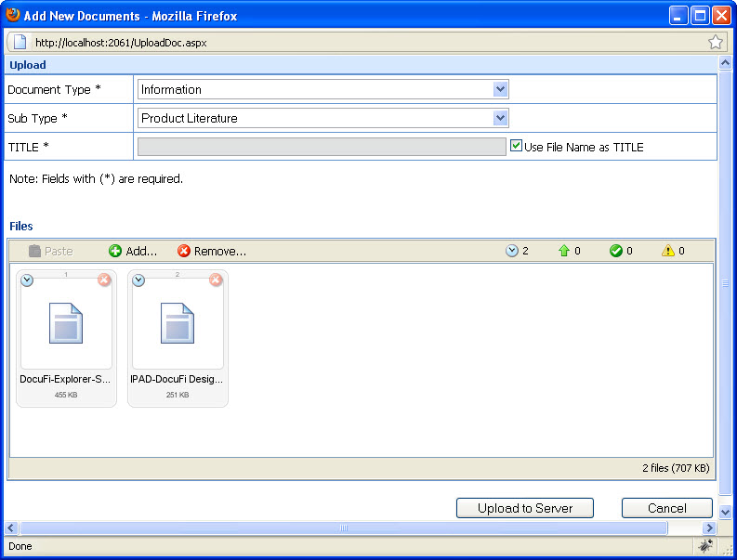Click the horizontal scrollbar thumb

[344, 527]
